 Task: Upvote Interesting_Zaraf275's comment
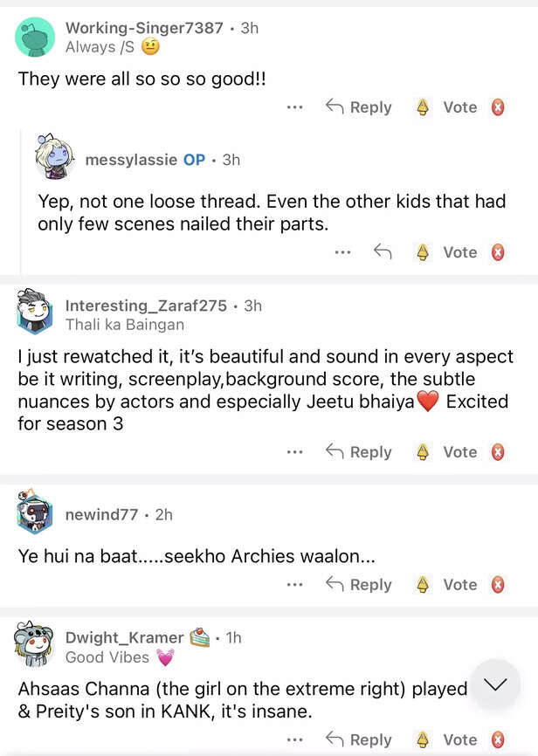tap(424, 452)
